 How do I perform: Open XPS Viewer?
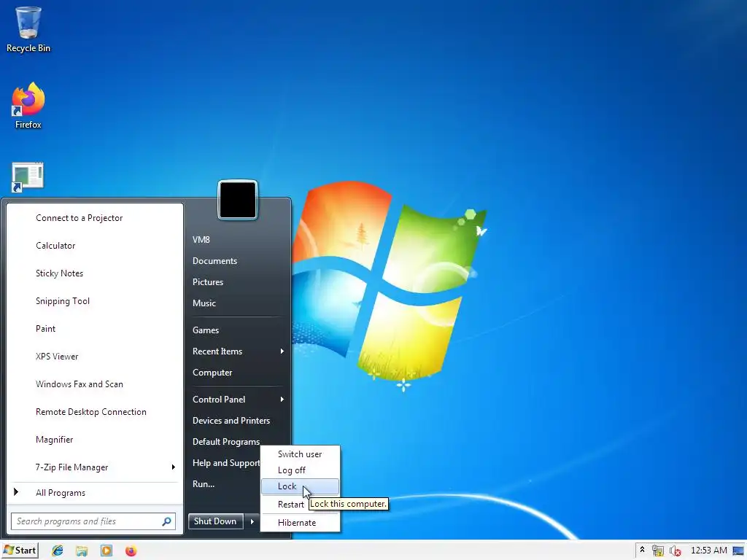pyautogui.click(x=94, y=356)
